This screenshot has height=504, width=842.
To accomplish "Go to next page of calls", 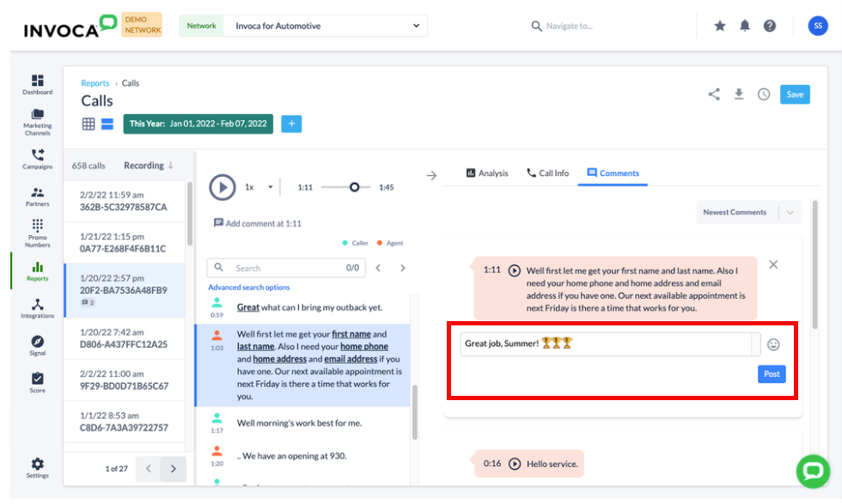I will (x=173, y=469).
